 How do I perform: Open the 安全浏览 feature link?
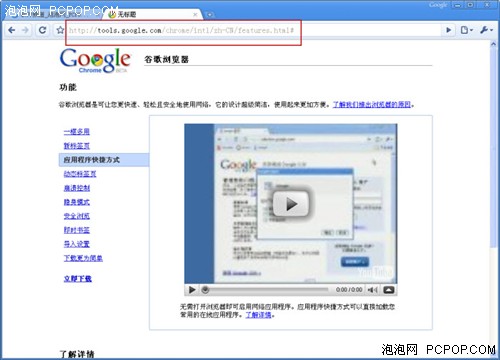click(x=77, y=216)
